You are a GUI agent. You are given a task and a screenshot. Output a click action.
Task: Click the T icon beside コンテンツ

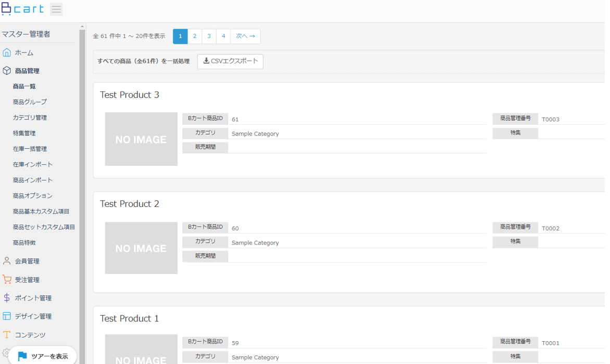7,334
